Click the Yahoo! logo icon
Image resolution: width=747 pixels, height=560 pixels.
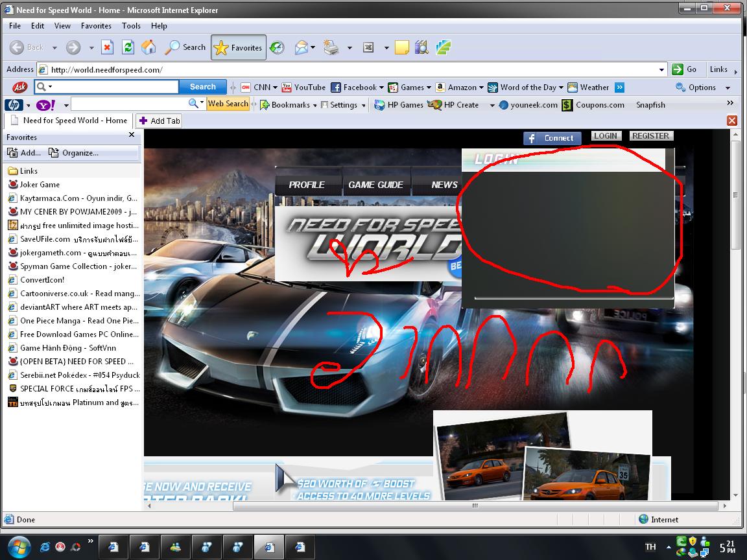click(x=46, y=104)
